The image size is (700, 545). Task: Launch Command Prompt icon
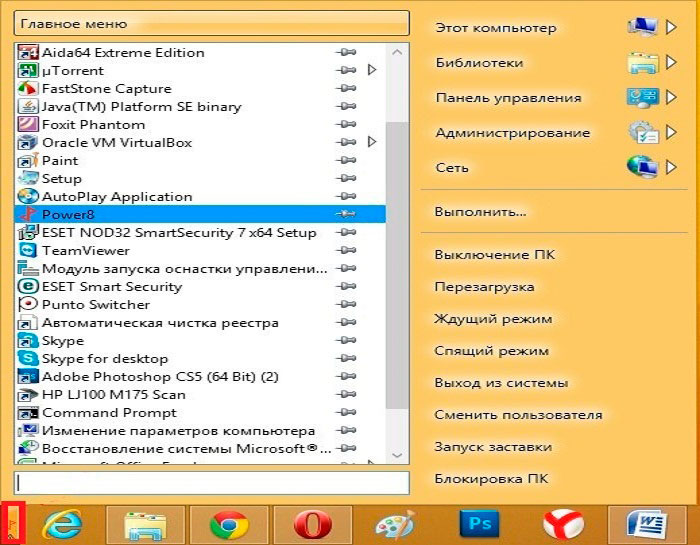[28, 412]
